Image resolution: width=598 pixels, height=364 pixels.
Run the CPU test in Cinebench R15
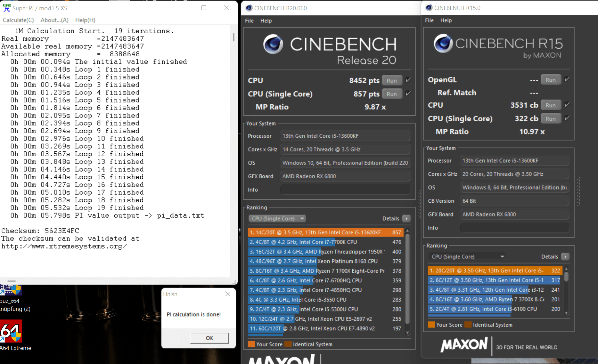(x=551, y=105)
